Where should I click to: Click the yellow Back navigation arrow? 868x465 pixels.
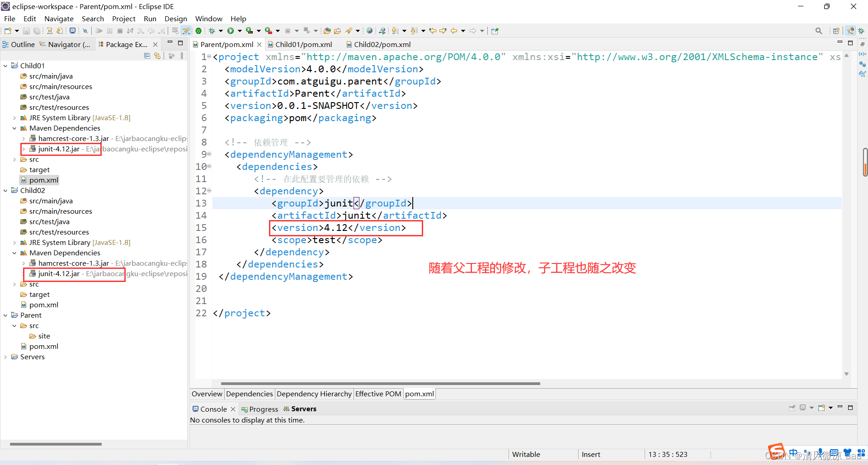tap(453, 31)
